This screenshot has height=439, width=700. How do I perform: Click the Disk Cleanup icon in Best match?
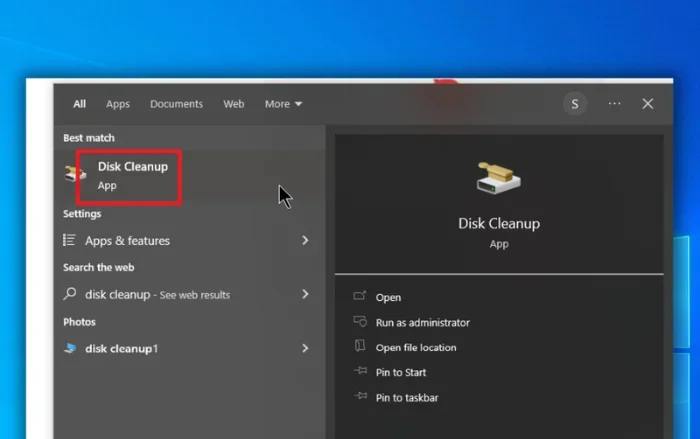click(x=75, y=173)
